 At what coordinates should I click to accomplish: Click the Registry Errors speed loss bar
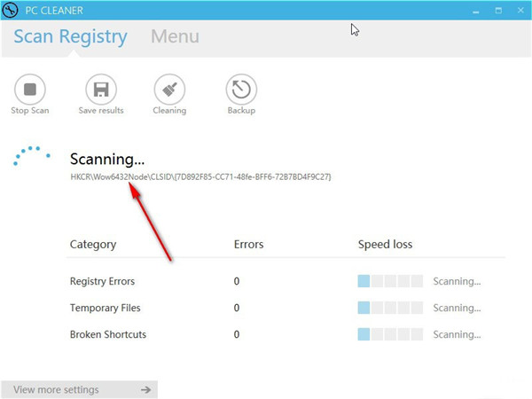(x=390, y=281)
